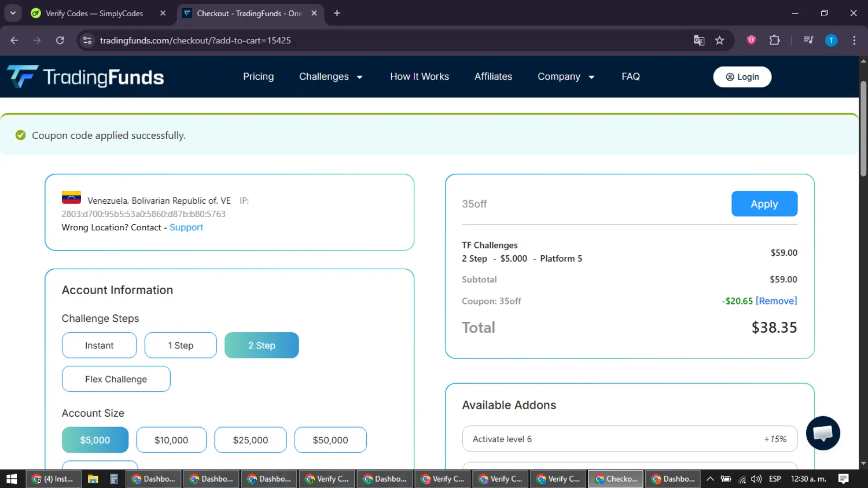Toggle the Activate level 6 addon
Screen dimensions: 868x488
630,439
